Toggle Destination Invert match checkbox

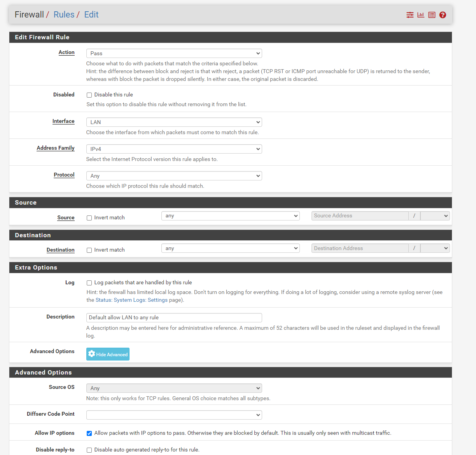point(89,250)
